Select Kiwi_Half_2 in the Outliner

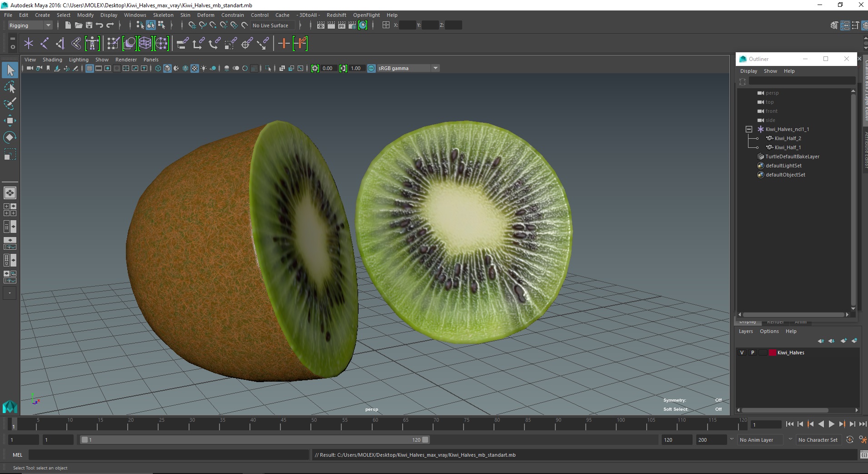tap(788, 138)
